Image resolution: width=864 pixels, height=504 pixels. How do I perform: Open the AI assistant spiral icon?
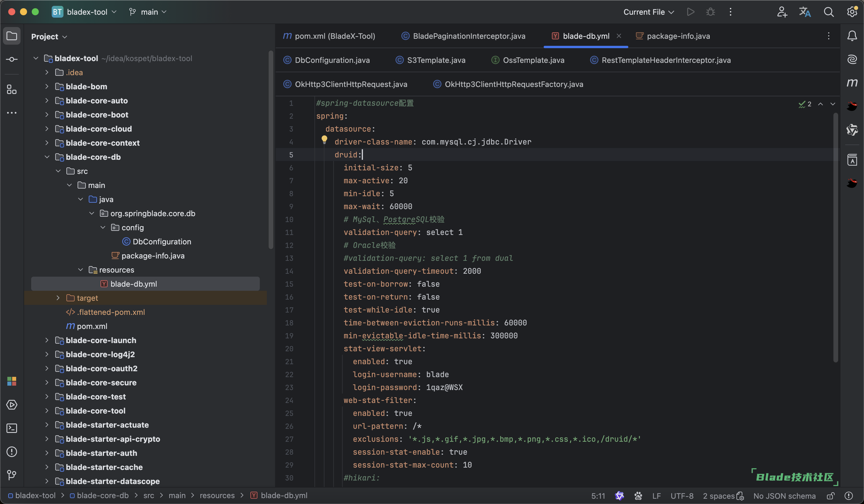click(852, 60)
